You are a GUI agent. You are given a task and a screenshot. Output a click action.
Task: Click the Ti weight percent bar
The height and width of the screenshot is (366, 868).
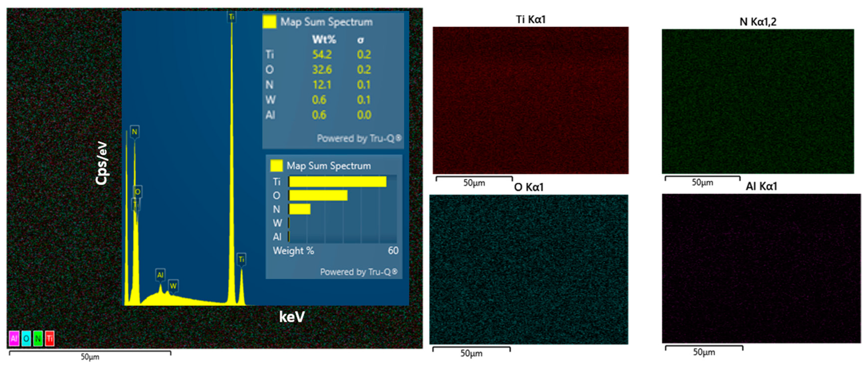338,182
